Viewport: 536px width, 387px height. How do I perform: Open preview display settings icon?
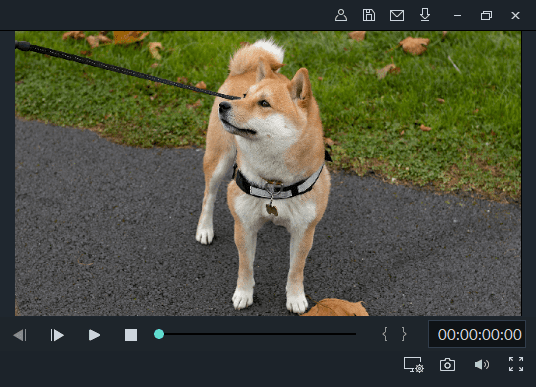[414, 364]
